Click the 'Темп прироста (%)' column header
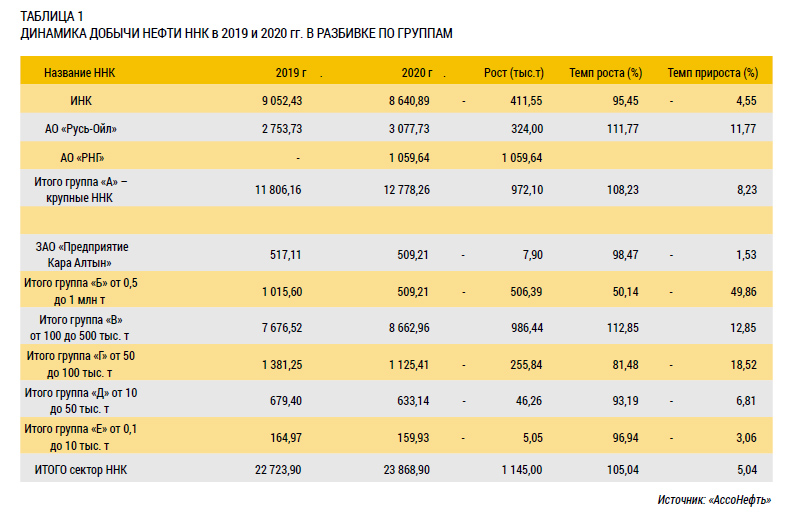This screenshot has height=512, width=794. coord(712,73)
